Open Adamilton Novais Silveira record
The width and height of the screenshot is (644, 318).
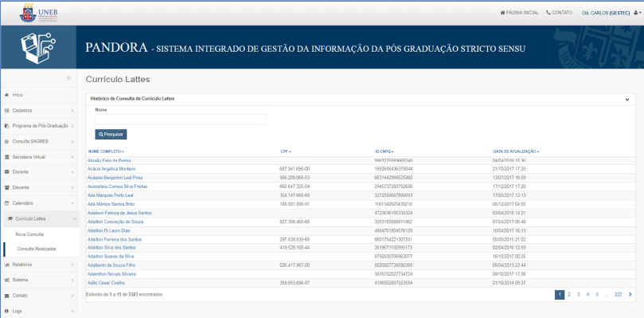(x=111, y=274)
